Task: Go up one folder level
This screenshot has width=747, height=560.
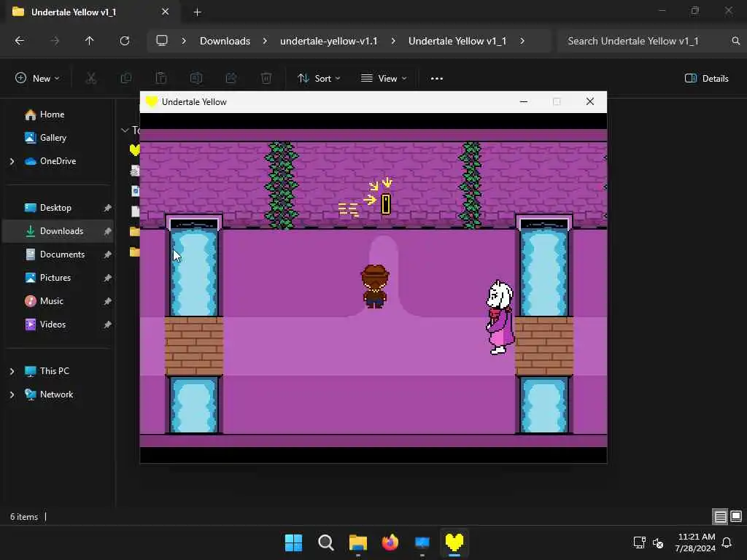Action: pyautogui.click(x=89, y=41)
